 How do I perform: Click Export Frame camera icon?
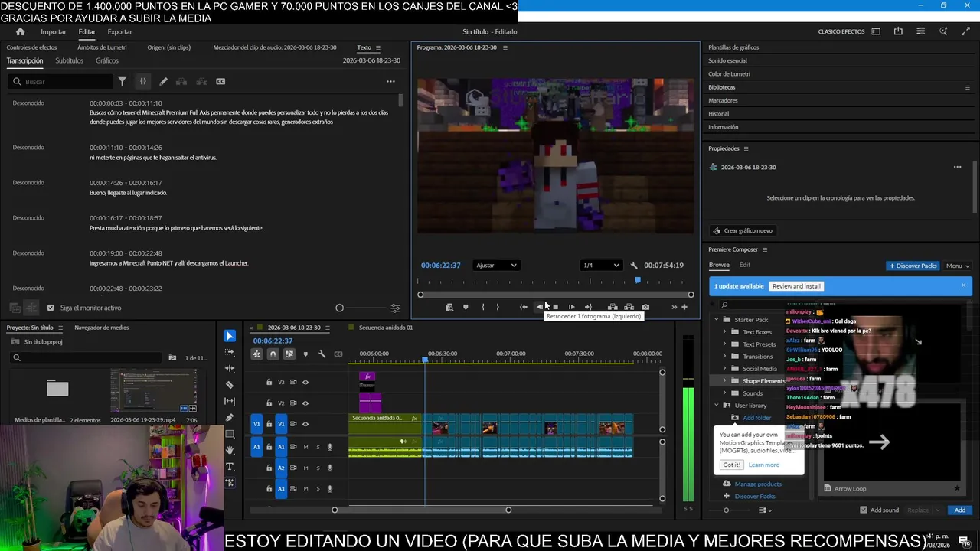[x=645, y=307]
